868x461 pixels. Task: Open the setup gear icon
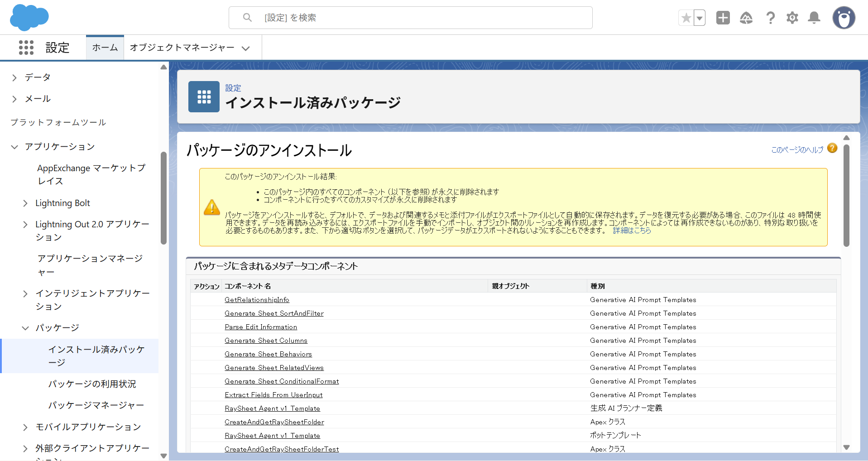click(x=792, y=18)
